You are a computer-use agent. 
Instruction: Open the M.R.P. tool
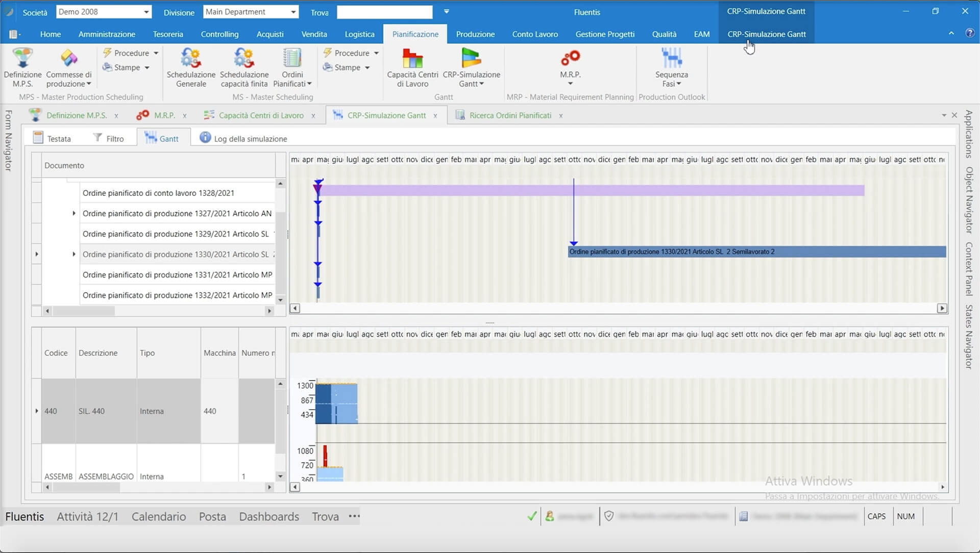570,67
